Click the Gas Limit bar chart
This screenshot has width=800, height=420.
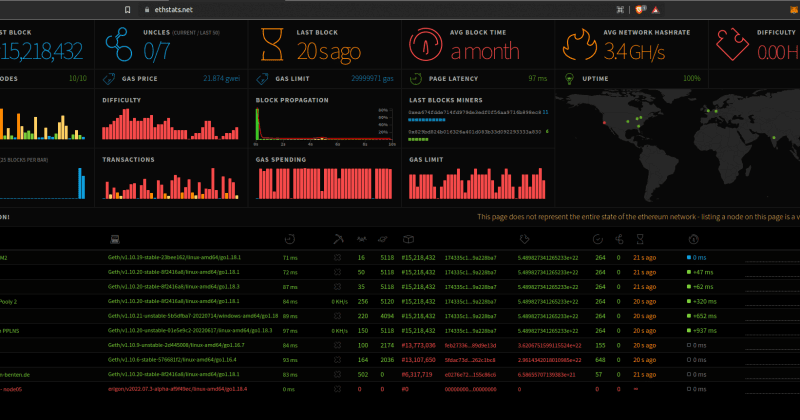pos(477,183)
